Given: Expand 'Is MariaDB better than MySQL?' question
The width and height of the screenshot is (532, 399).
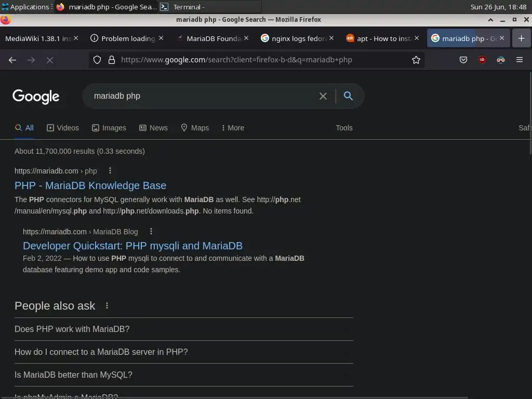Looking at the screenshot, I should [183, 375].
